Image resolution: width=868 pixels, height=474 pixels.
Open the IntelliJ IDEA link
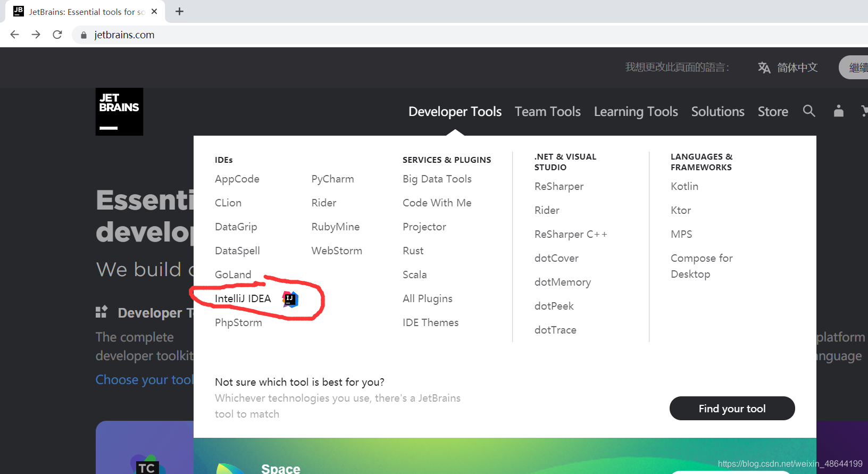(243, 299)
